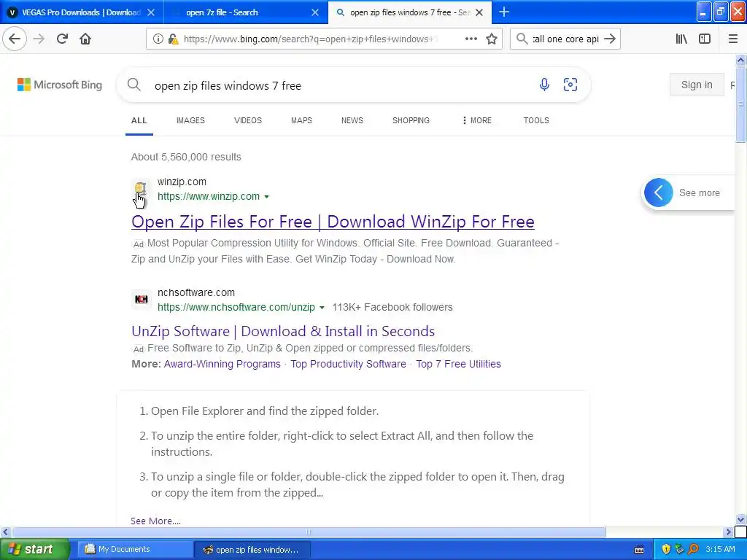This screenshot has width=747, height=560.
Task: Close the open 7z file search tab
Action: (x=315, y=12)
